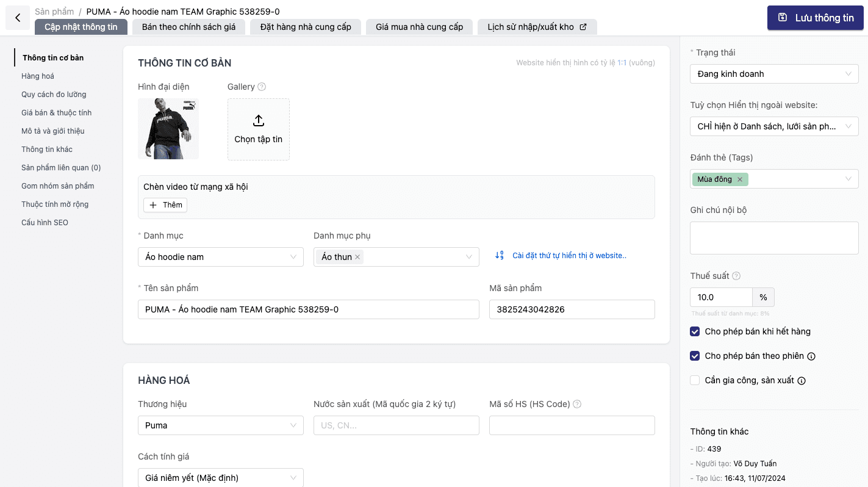Open the Hiển thị ngoài website dropdown
The height and width of the screenshot is (487, 868).
click(774, 126)
